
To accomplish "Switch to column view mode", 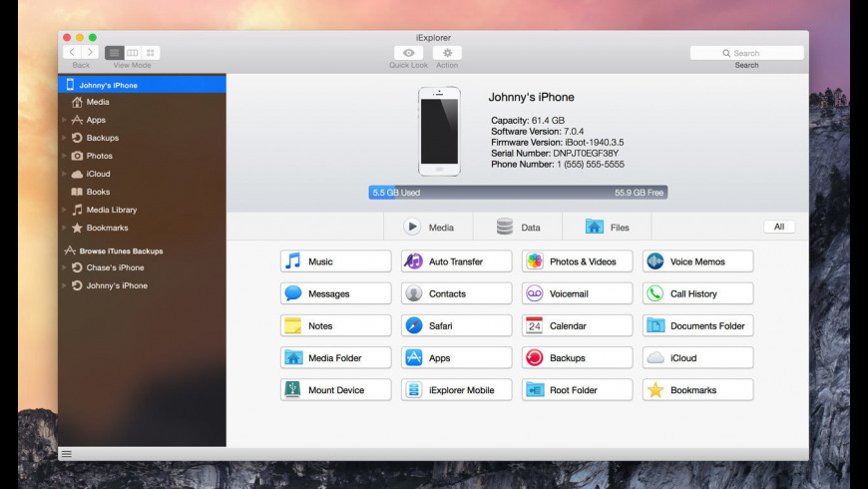I will (x=133, y=53).
